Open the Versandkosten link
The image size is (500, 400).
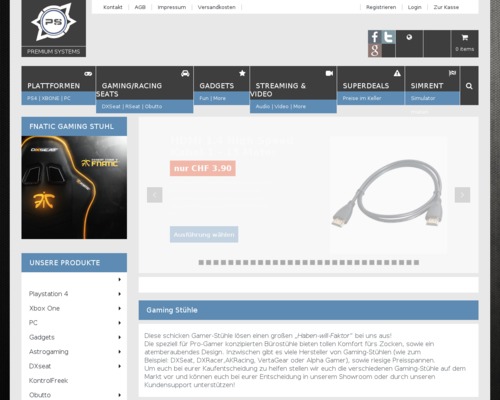pos(217,7)
